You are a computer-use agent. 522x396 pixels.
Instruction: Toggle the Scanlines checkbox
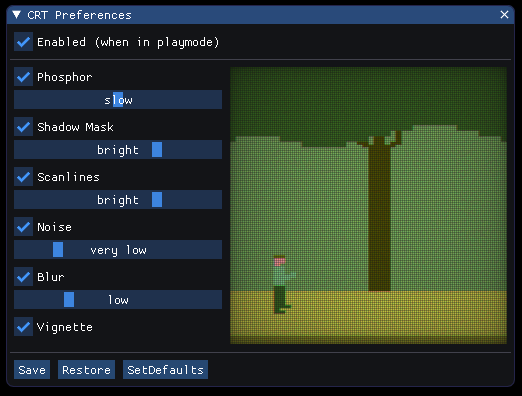point(23,177)
